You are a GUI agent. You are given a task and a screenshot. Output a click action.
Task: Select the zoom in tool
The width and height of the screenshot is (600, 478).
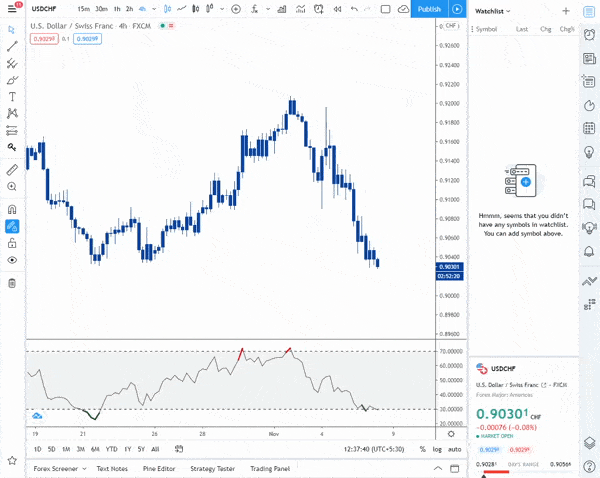click(12, 186)
